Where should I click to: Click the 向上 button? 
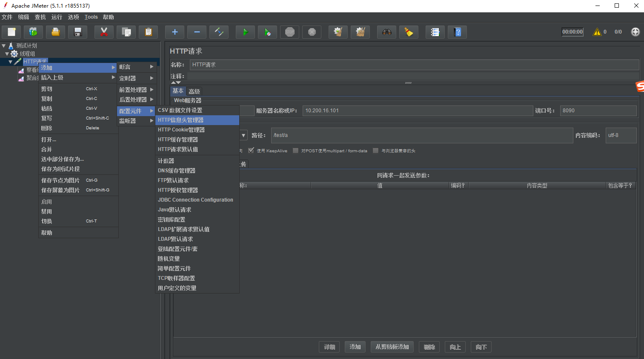(x=455, y=347)
